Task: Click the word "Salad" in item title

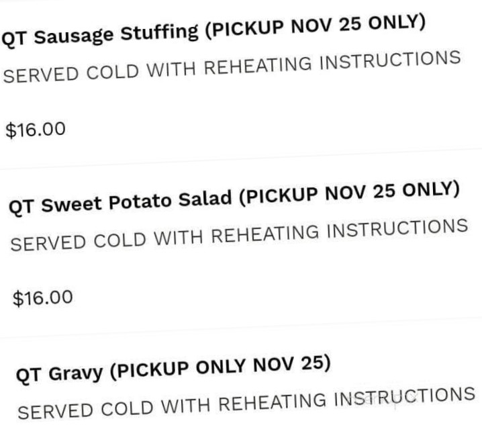Action: point(205,198)
